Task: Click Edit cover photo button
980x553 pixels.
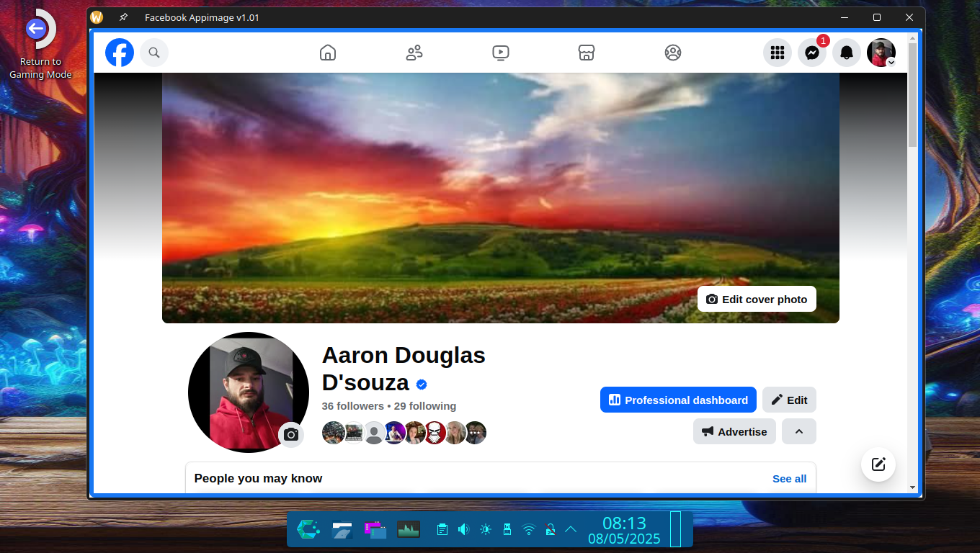Action: tap(757, 299)
